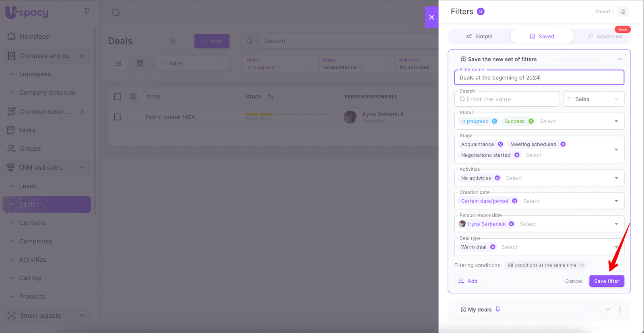Click the gear icon next to Deals title
The image size is (644, 333).
coord(173,41)
